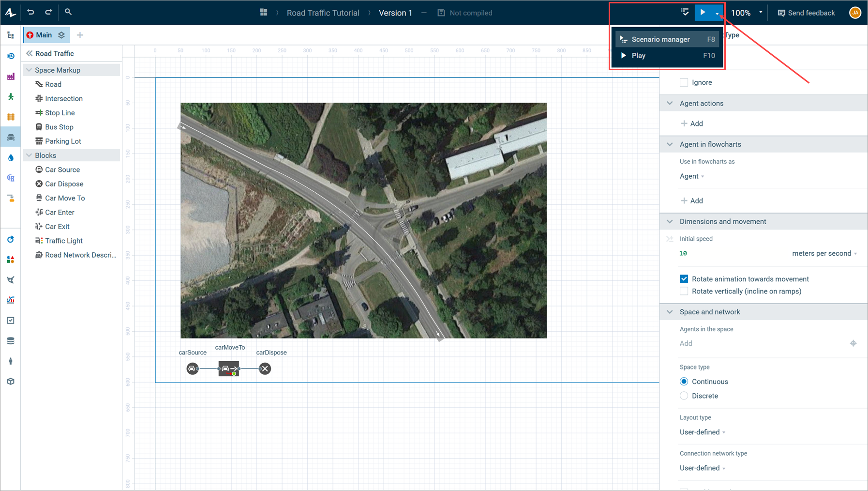Pick the Traffic Light block from palette
The image size is (868, 491).
(x=63, y=241)
